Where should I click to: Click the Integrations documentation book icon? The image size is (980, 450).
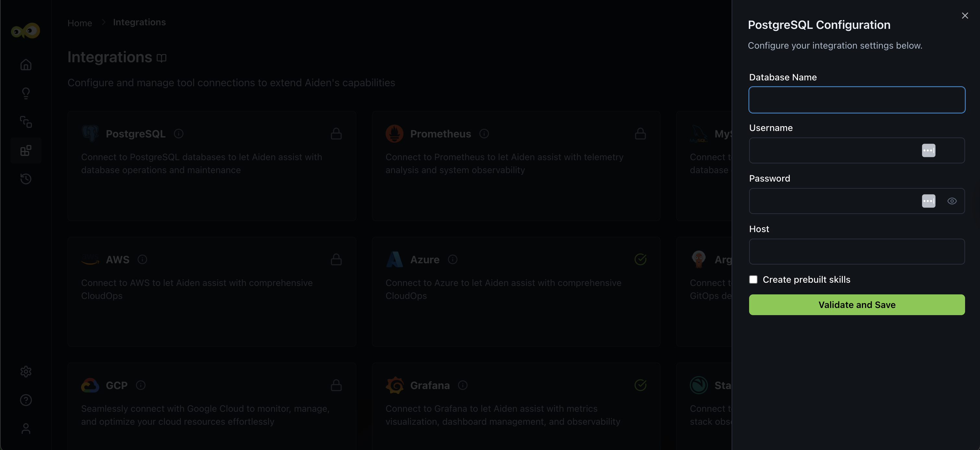click(x=162, y=58)
